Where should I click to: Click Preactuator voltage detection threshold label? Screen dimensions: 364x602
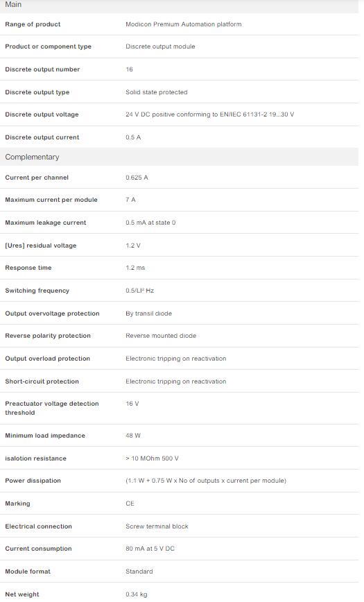click(x=52, y=408)
